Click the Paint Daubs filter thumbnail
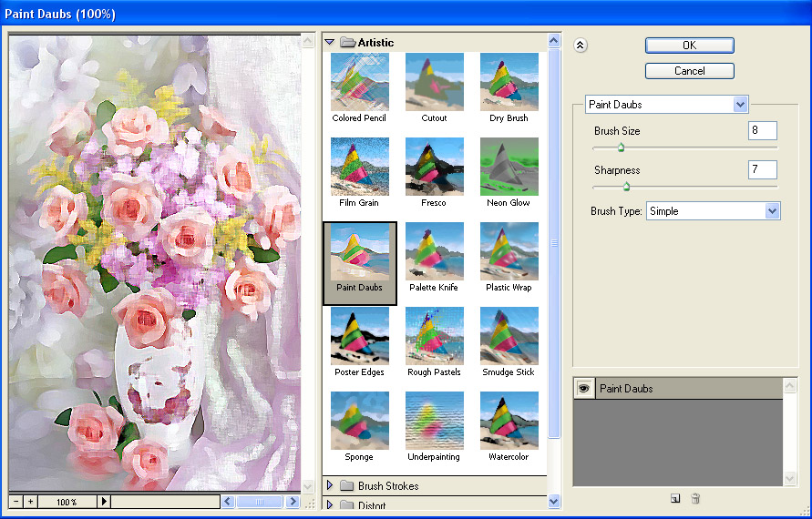Image resolution: width=812 pixels, height=519 pixels. [x=359, y=251]
